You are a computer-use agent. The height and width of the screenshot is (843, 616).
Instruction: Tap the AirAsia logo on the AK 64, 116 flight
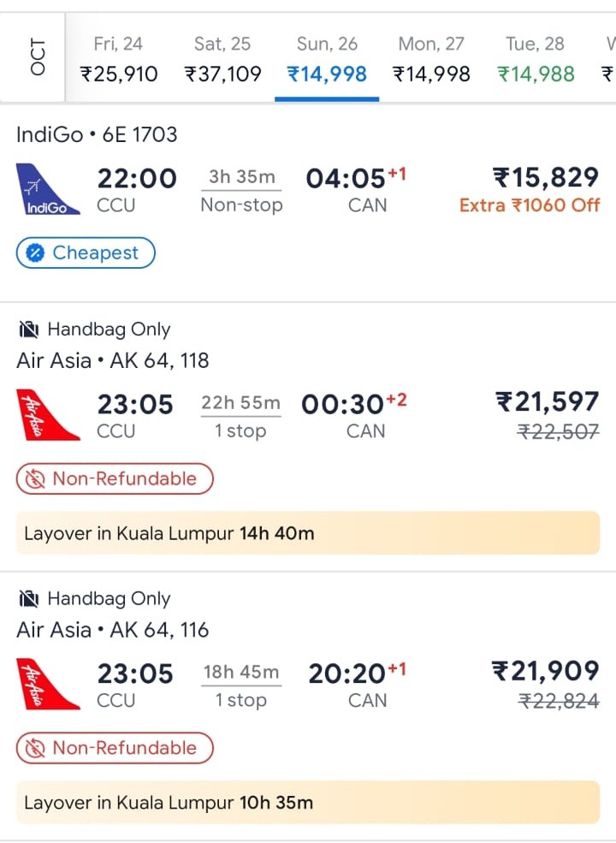48,684
